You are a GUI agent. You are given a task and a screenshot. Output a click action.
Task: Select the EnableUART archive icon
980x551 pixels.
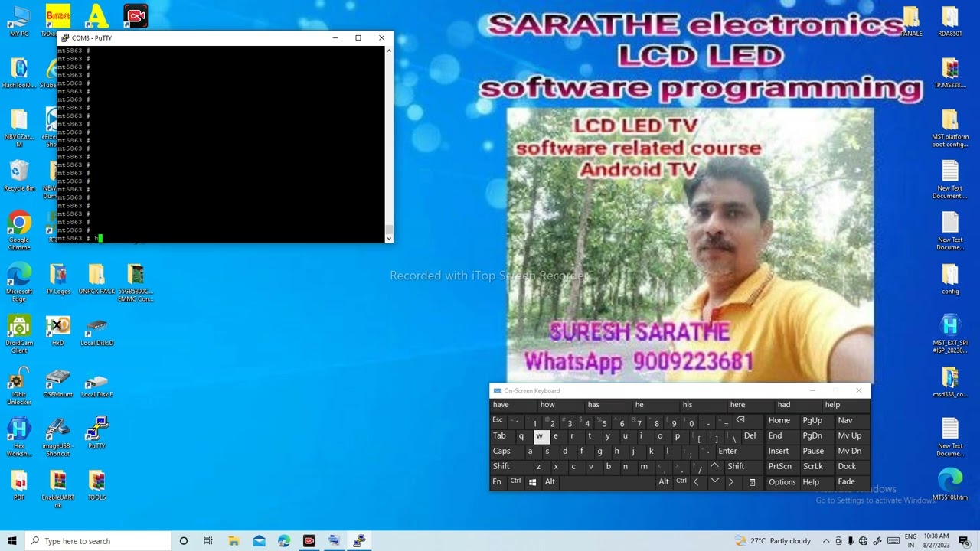58,489
